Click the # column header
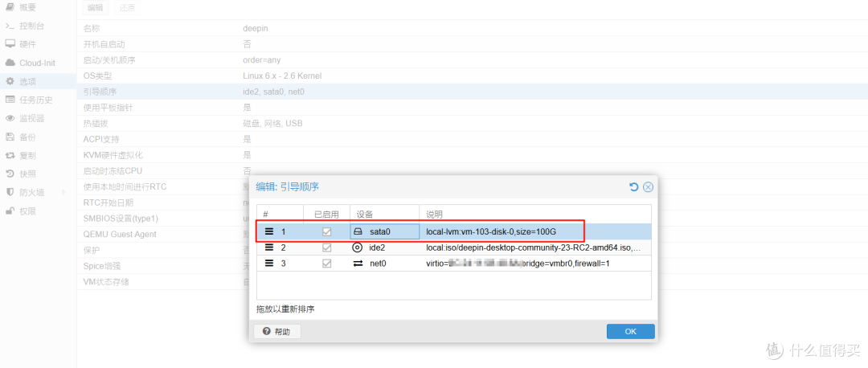Viewport: 868px width, 368px height. pos(280,215)
